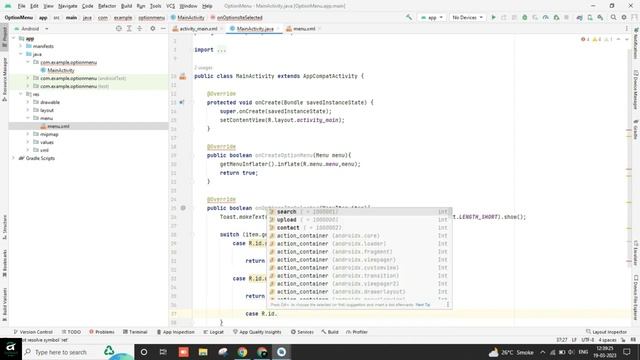Collapse the java folder
This screenshot has height=360, width=640.
pyautogui.click(x=21, y=54)
